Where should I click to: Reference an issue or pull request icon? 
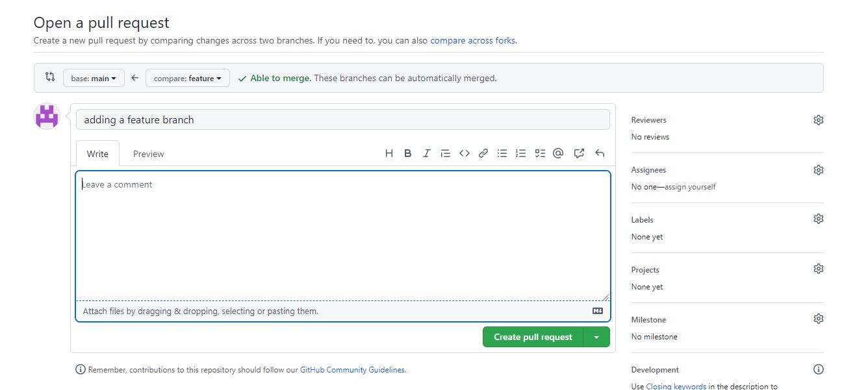click(x=580, y=154)
